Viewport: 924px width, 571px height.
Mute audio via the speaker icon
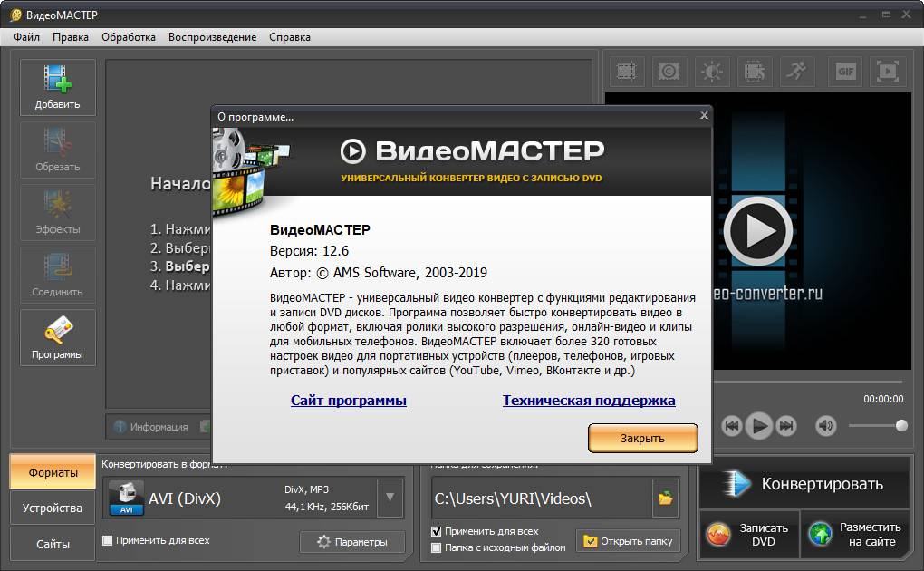[826, 426]
